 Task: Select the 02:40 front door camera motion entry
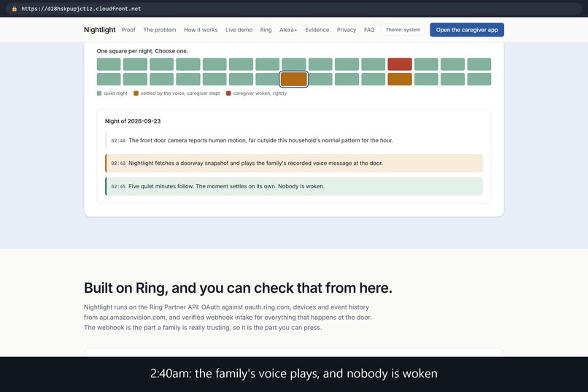tap(294, 140)
